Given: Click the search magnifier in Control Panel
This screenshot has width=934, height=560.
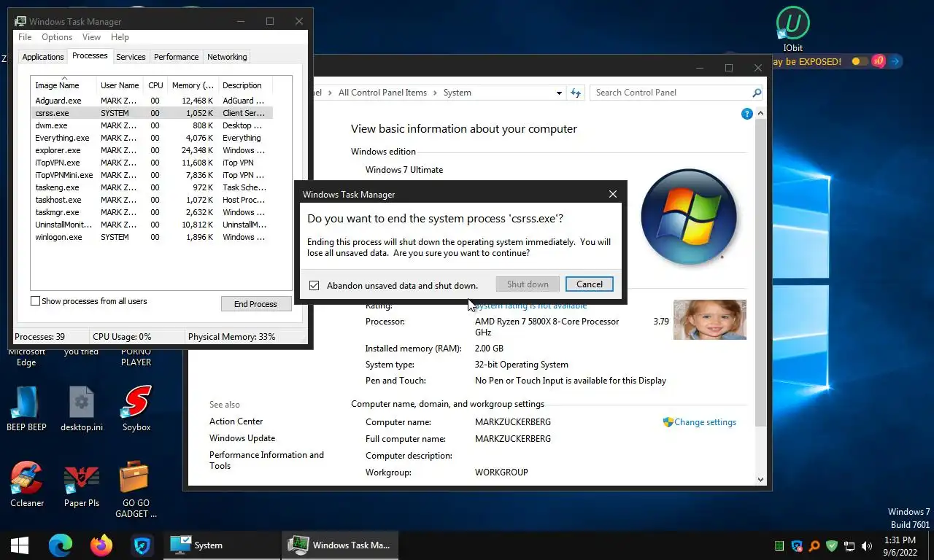Looking at the screenshot, I should [757, 93].
